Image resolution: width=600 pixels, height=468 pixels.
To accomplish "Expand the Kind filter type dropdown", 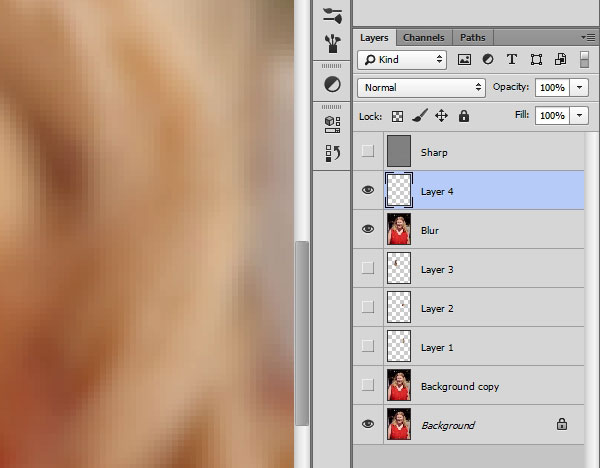I will click(x=401, y=60).
